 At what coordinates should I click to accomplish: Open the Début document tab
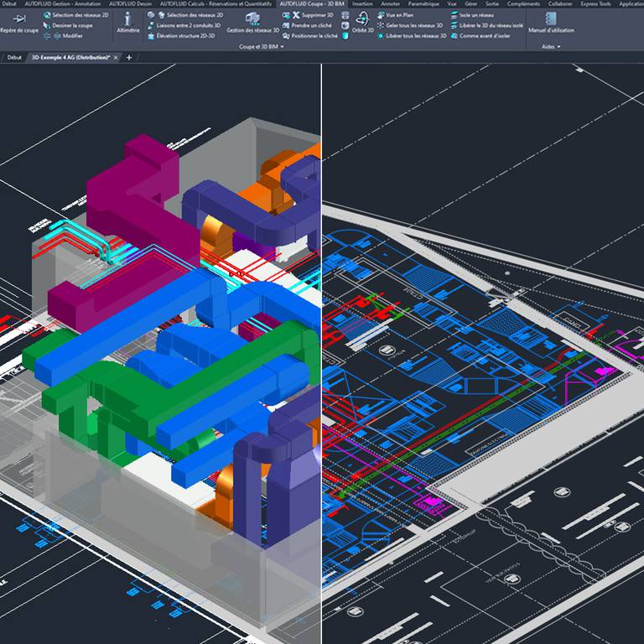coord(13,58)
